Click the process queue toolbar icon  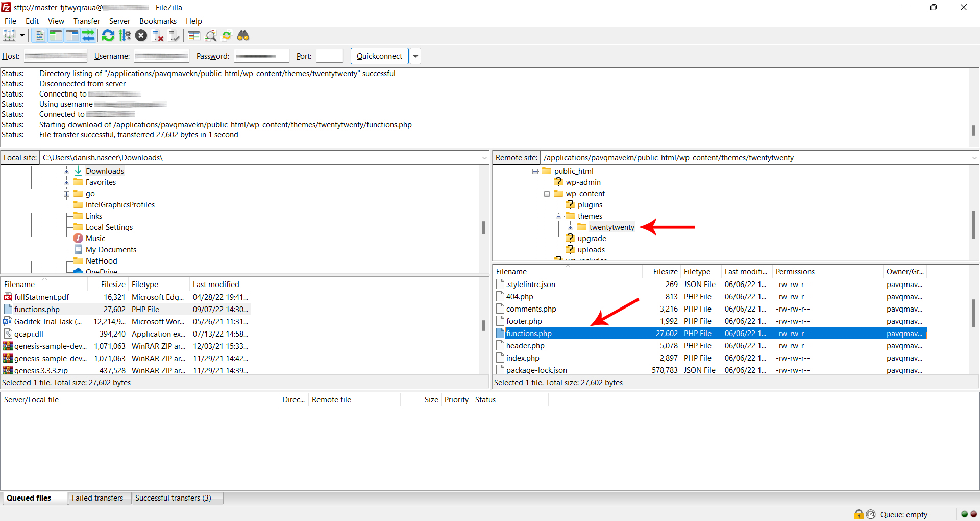tap(125, 36)
